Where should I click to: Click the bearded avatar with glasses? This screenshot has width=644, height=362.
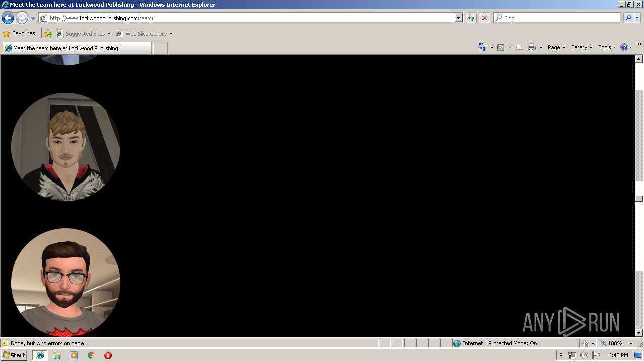[x=65, y=282]
